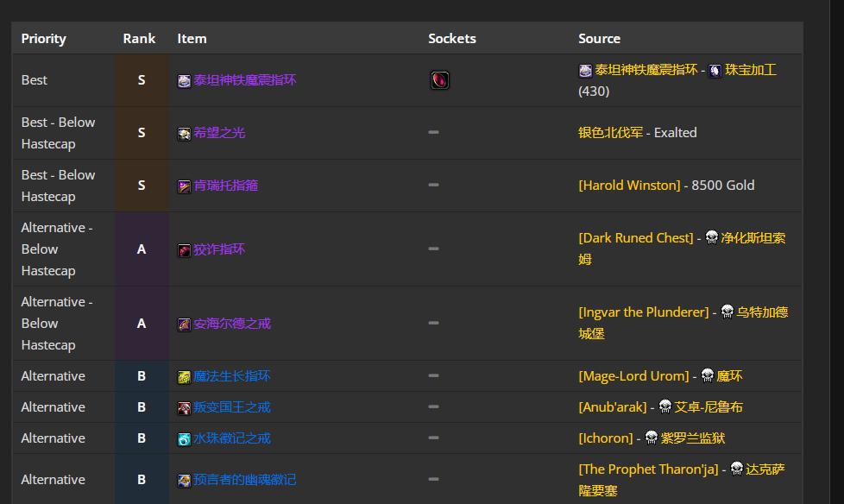Click the Sockets column header
This screenshot has height=504, width=844.
[451, 39]
